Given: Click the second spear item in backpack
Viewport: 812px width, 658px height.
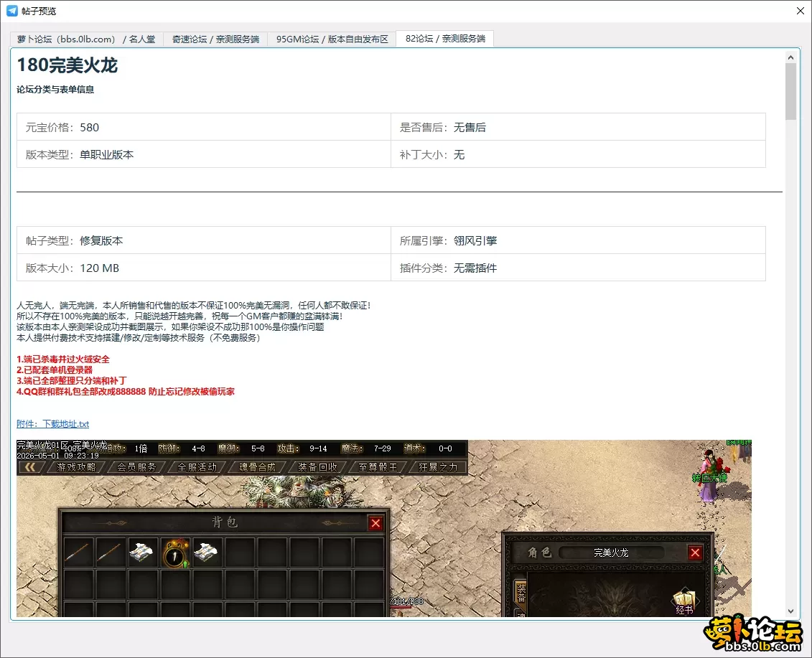Looking at the screenshot, I should click(111, 553).
